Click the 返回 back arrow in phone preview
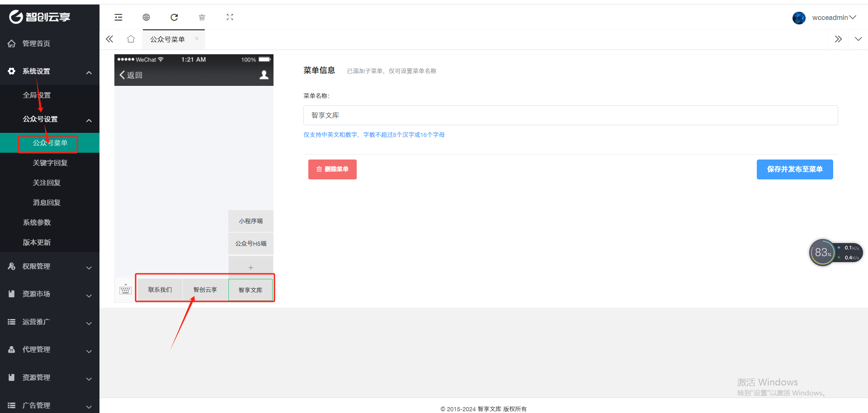 [x=131, y=75]
